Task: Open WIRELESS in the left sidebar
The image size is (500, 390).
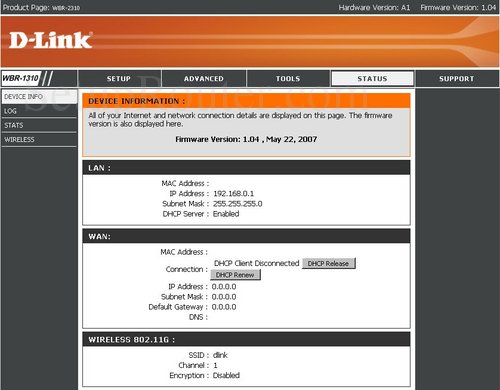Action: pos(39,140)
